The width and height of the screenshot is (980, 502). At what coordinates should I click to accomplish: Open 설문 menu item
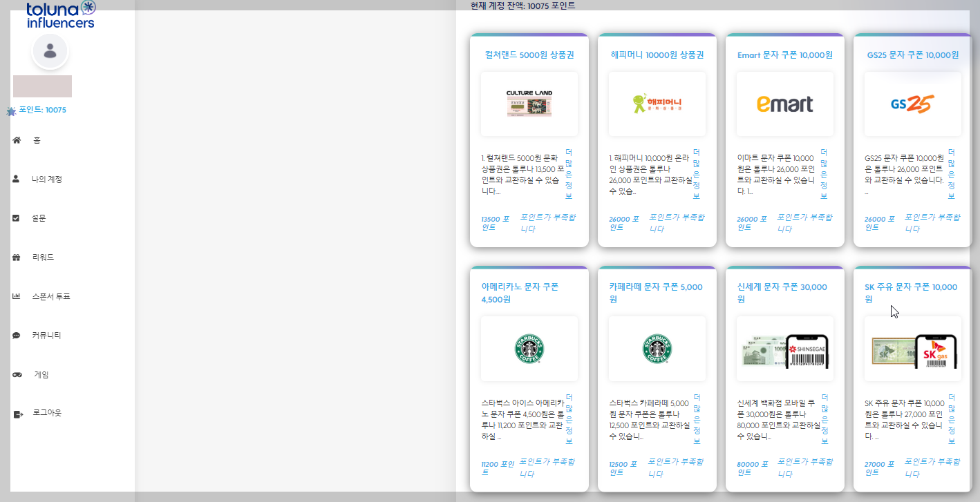(39, 218)
